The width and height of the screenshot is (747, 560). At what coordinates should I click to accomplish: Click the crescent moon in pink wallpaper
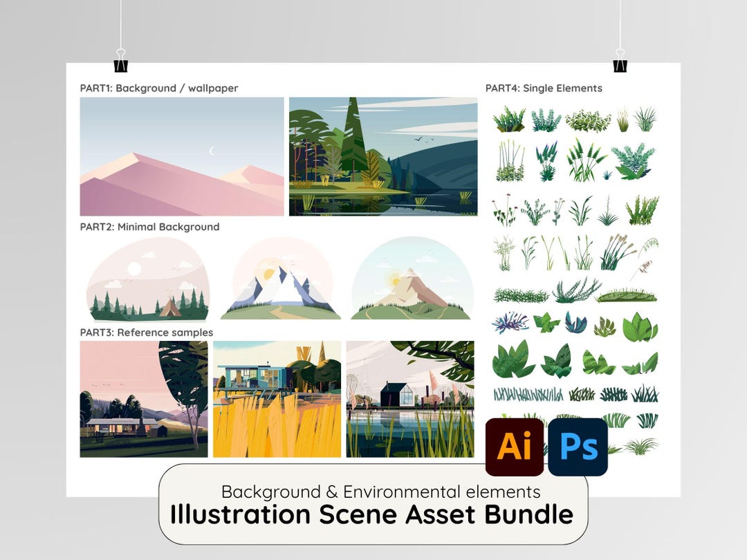click(x=212, y=151)
